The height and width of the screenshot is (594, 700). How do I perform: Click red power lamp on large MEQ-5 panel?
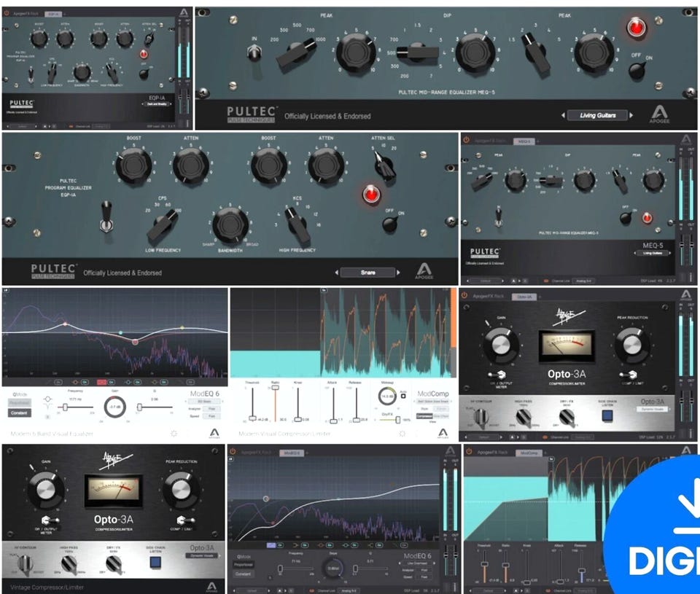pos(636,28)
